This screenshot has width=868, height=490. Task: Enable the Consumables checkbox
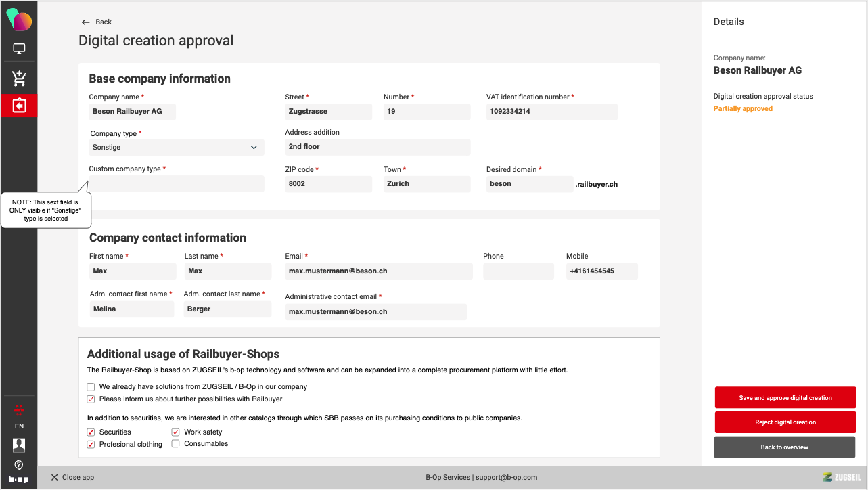(x=176, y=444)
